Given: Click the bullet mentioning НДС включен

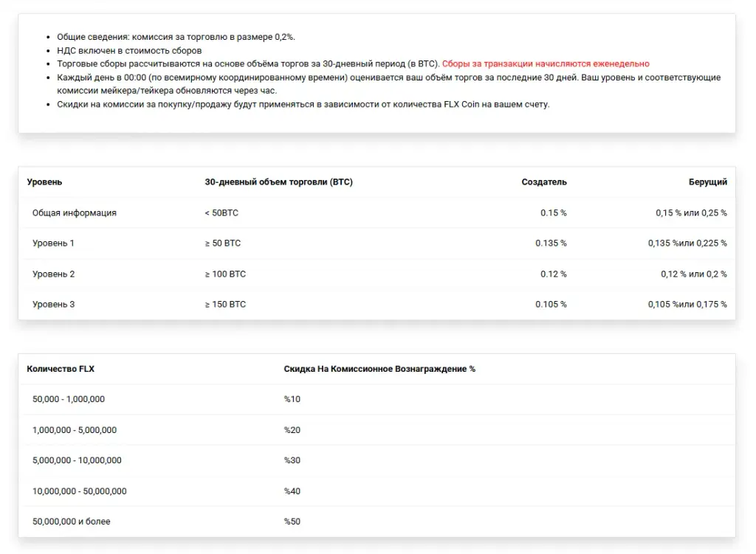Looking at the screenshot, I should (129, 51).
